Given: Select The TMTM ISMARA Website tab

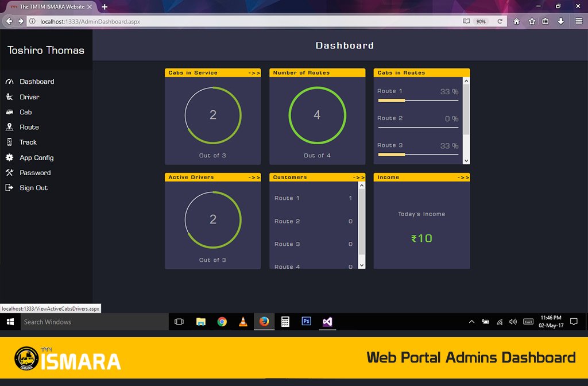Looking at the screenshot, I should click(51, 7).
